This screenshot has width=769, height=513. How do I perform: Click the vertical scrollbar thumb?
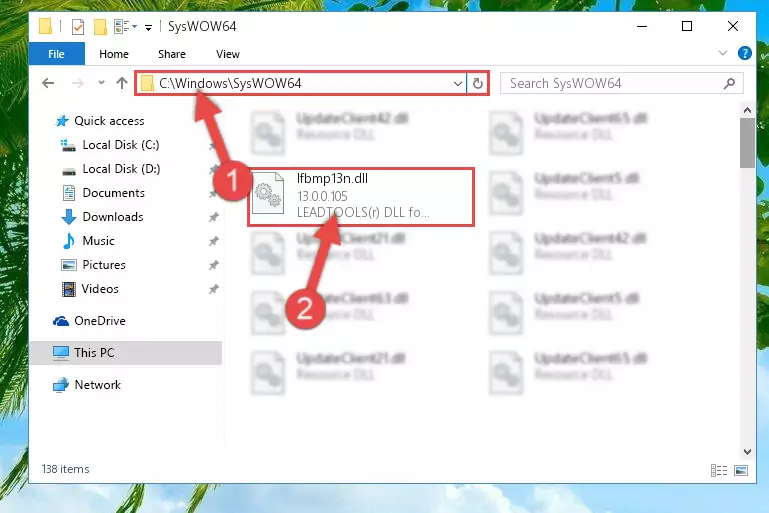tap(747, 143)
